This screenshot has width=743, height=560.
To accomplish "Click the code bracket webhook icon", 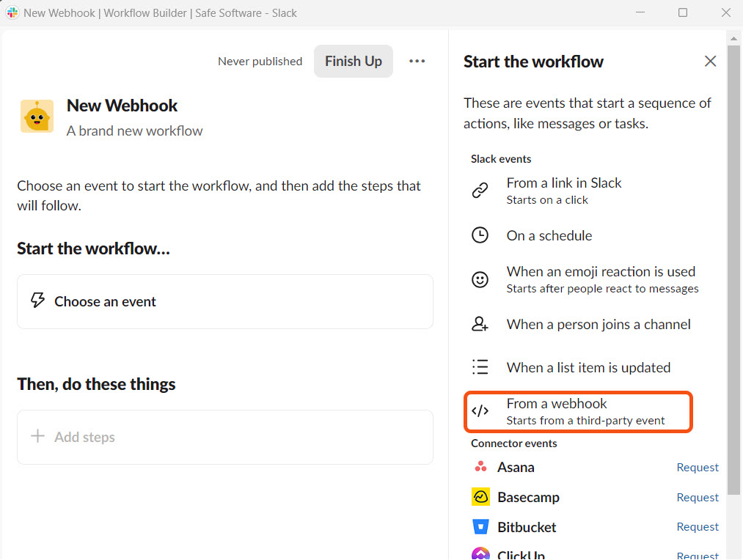I will coord(480,411).
